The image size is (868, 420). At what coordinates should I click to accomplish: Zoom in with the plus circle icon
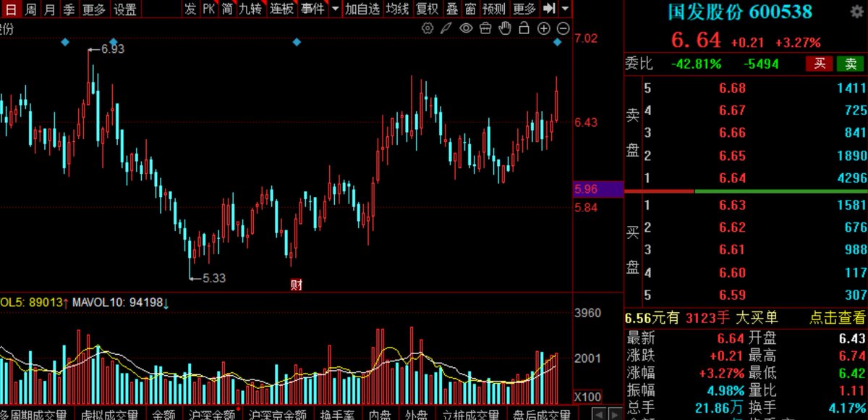point(543,28)
